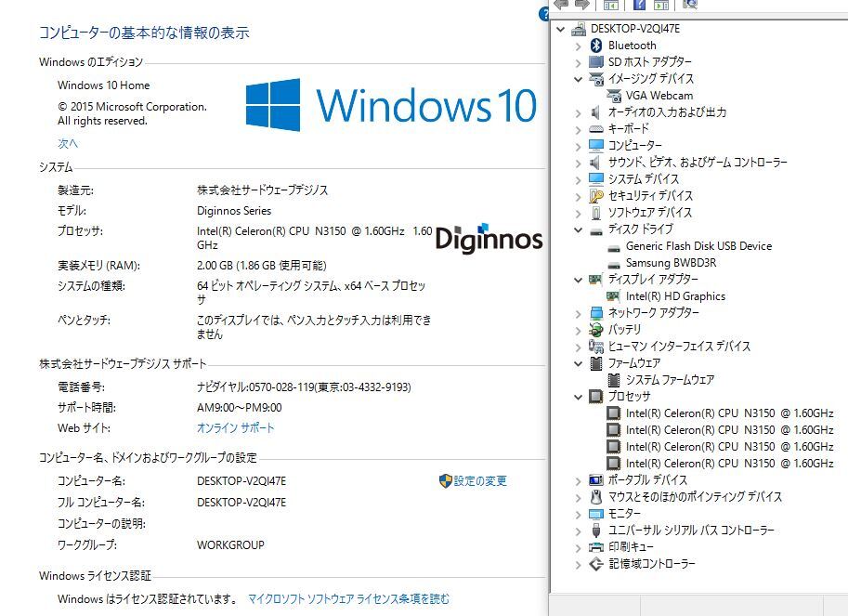848x616 pixels.
Task: Click the Device Manager back arrow
Action: pos(561,5)
